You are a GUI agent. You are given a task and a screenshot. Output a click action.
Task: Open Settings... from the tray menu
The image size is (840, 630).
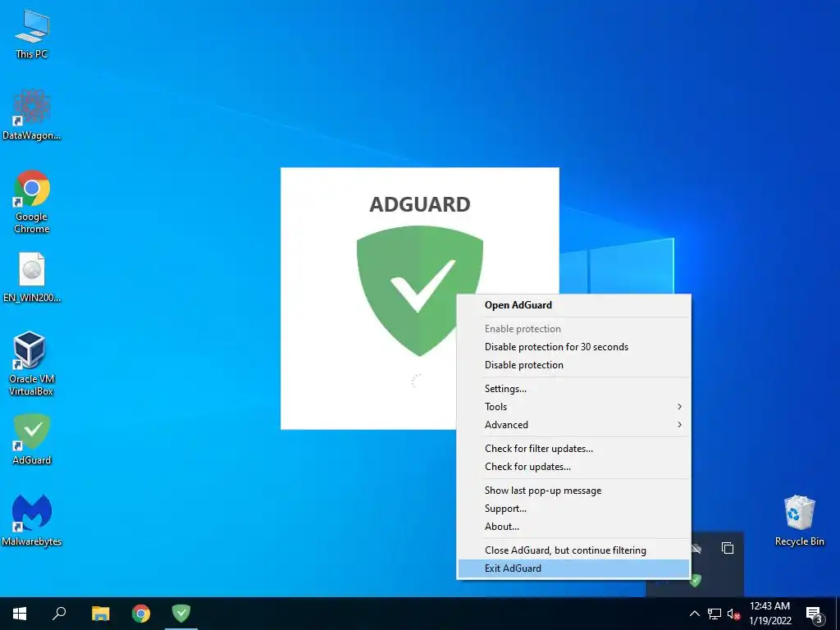[x=573, y=388]
